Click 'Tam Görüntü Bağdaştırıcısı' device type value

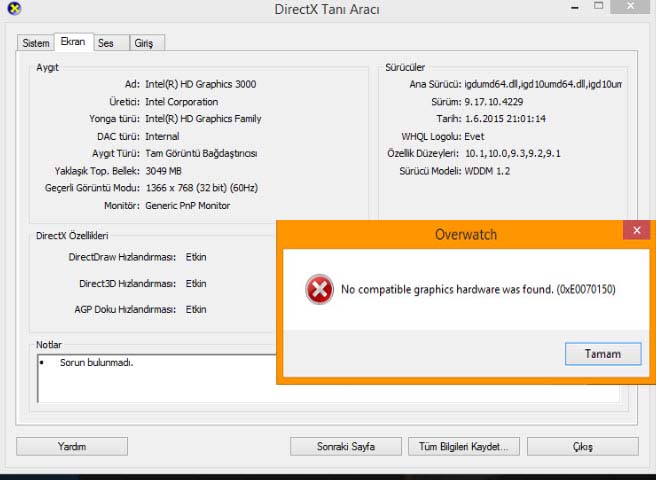(201, 154)
